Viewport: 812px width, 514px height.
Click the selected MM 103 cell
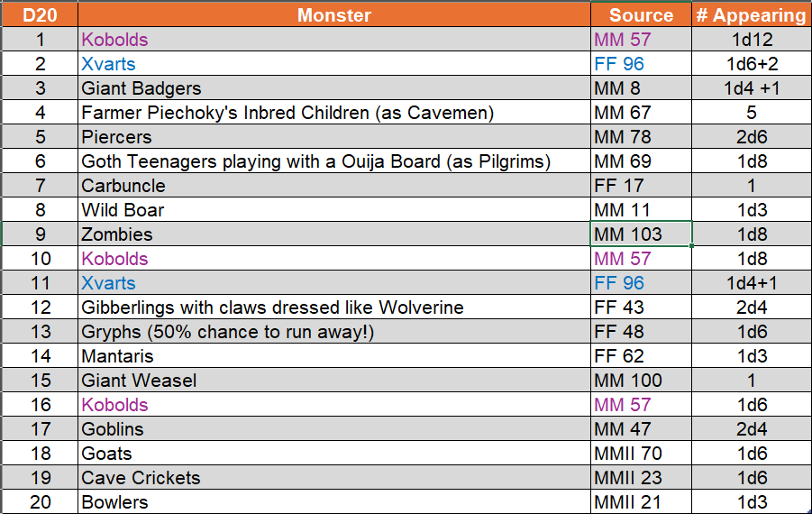click(641, 234)
